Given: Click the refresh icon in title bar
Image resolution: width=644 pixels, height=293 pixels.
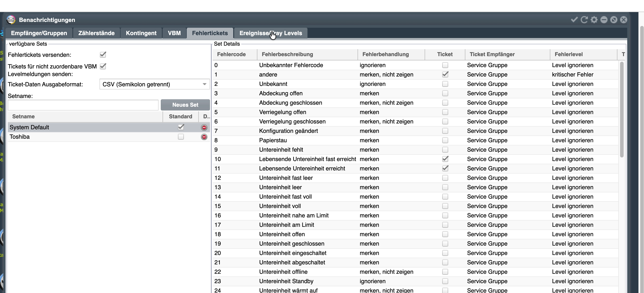Looking at the screenshot, I should 584,20.
